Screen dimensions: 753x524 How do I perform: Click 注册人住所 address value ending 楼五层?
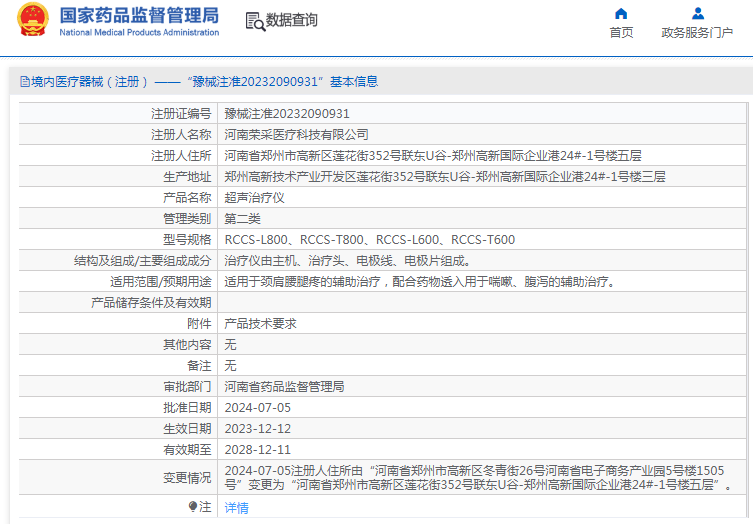coord(433,156)
